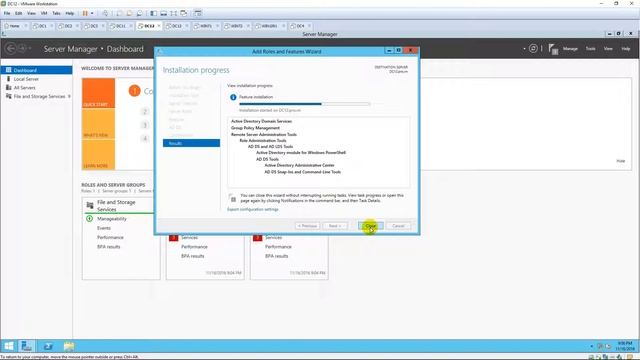
Task: Click Group Policy Management in results list
Action: coord(256,128)
